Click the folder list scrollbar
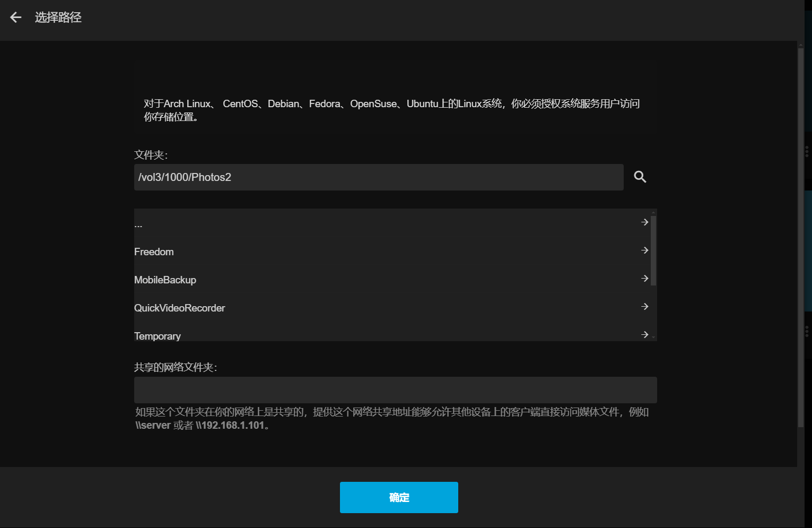This screenshot has height=528, width=812. click(653, 250)
